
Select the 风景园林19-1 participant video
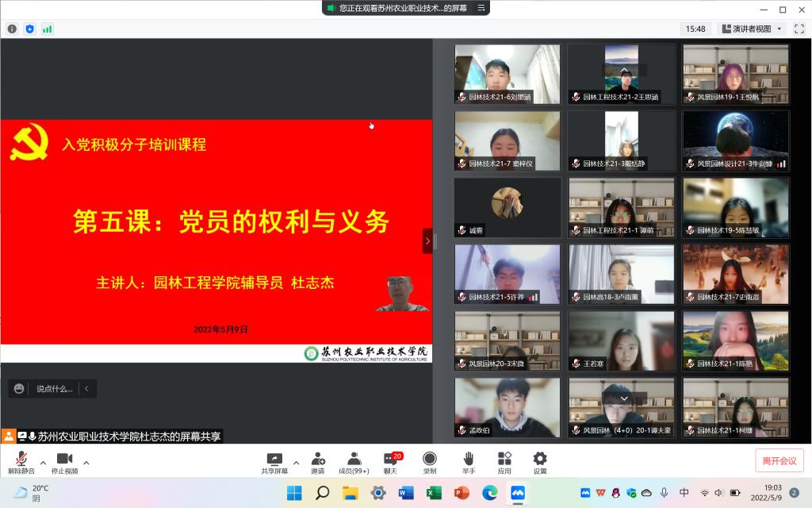(x=736, y=74)
